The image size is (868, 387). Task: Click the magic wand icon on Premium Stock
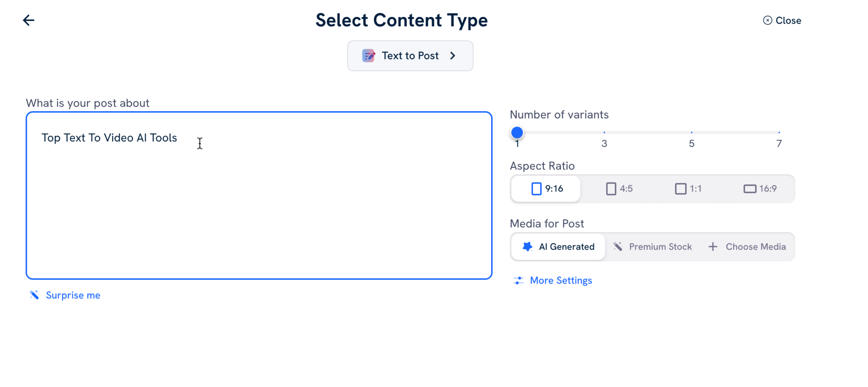pos(618,246)
